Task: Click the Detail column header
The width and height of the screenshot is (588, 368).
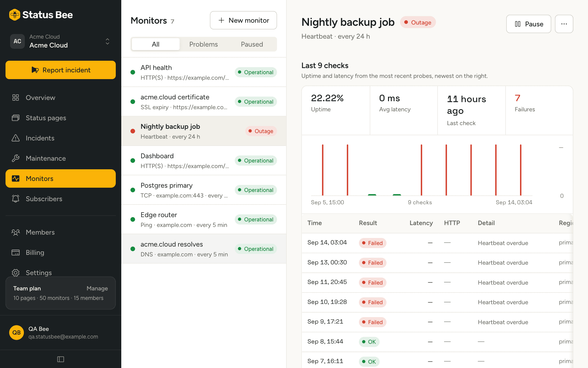Action: point(486,223)
